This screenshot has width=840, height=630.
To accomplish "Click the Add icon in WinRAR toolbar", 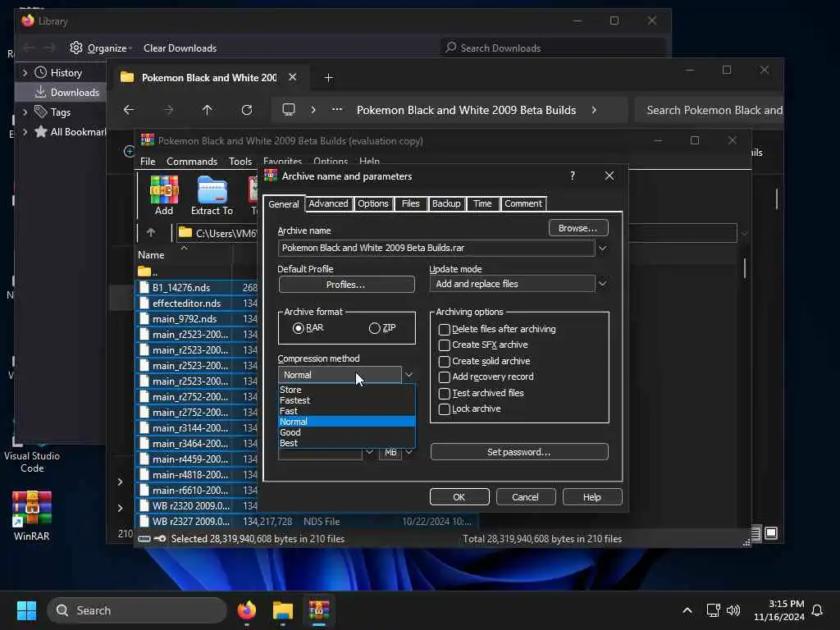I will (x=164, y=196).
